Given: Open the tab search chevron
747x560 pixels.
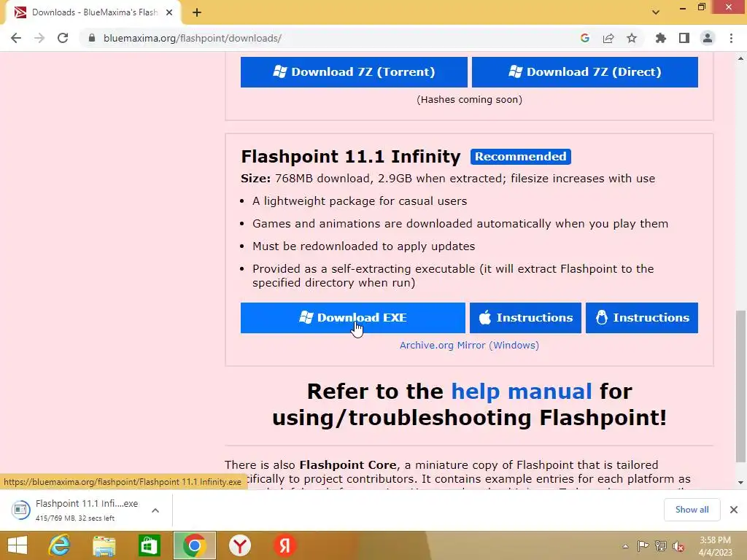Looking at the screenshot, I should [656, 12].
